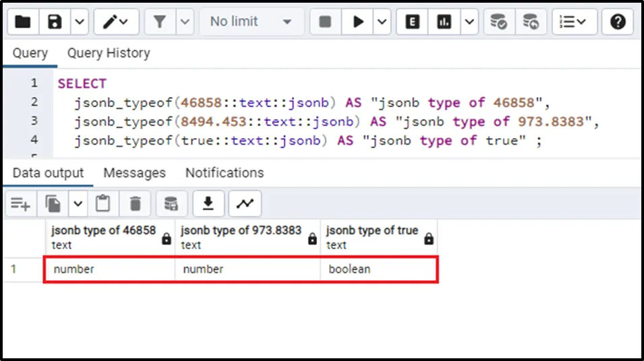The image size is (644, 361).
Task: Click the Commit transaction icon
Action: [x=498, y=22]
